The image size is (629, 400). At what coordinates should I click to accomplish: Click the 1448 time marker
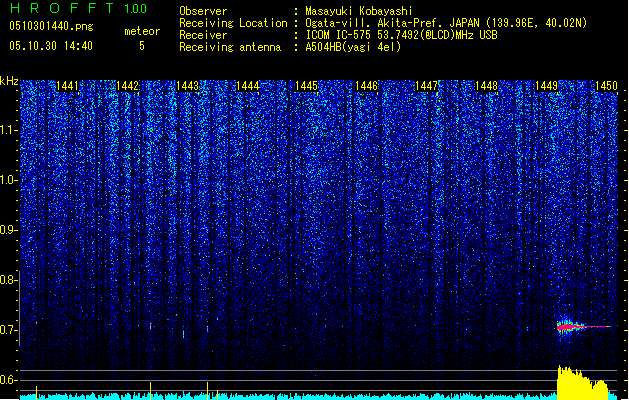click(x=486, y=86)
